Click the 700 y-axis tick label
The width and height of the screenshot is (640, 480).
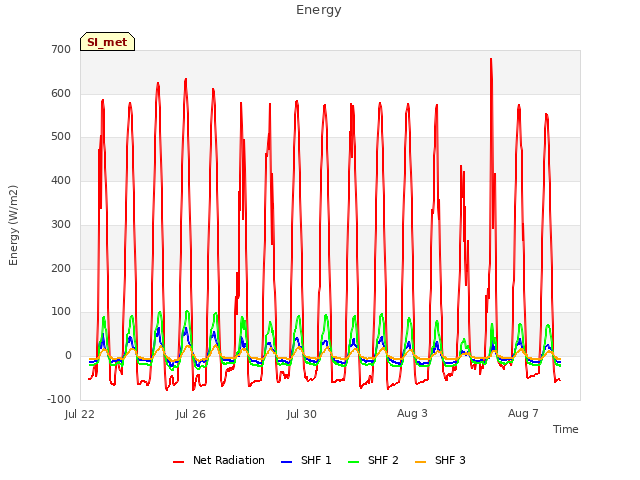click(61, 49)
